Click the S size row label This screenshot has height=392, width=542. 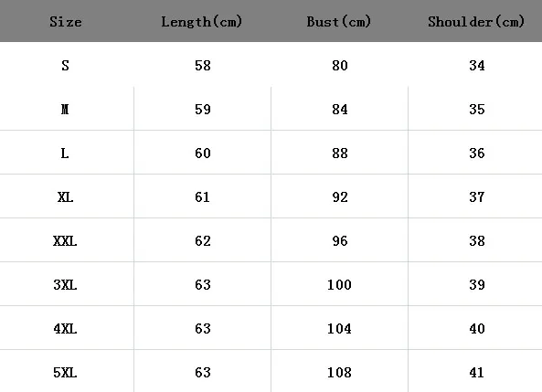coord(65,66)
